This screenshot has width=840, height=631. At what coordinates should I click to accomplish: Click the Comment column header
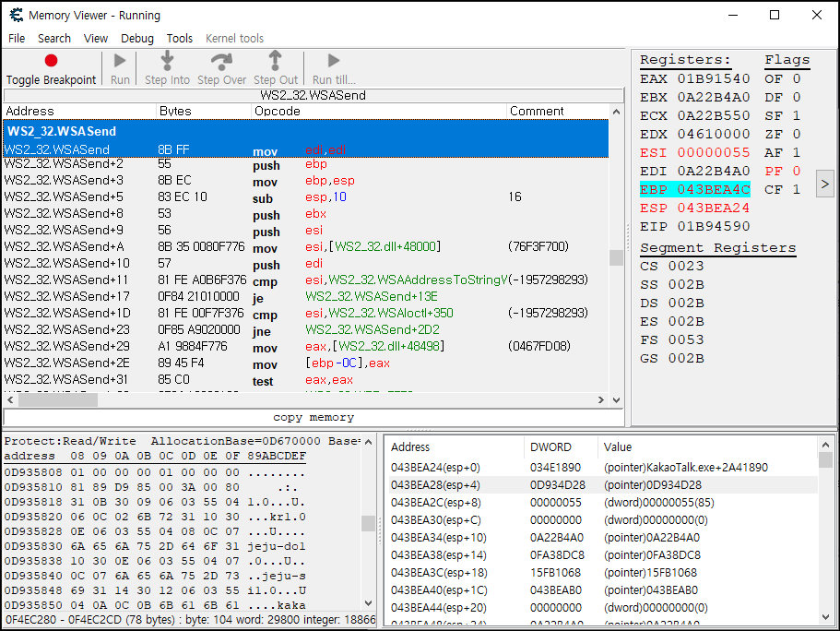point(558,111)
